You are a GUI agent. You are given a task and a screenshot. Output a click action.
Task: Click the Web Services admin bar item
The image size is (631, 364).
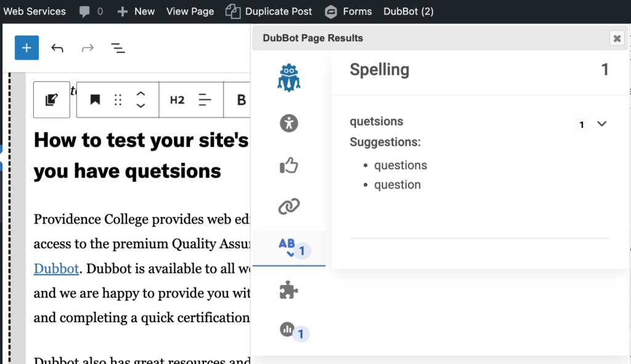pyautogui.click(x=35, y=11)
